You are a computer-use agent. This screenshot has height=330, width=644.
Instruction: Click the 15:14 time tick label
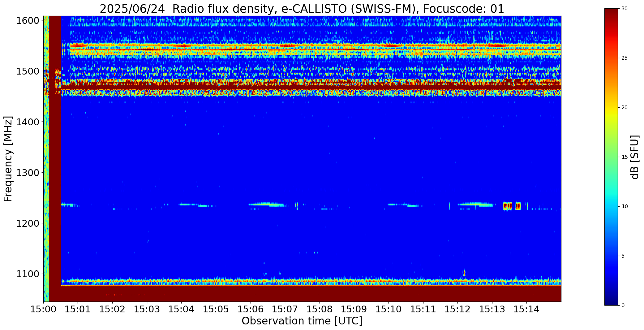point(526,309)
